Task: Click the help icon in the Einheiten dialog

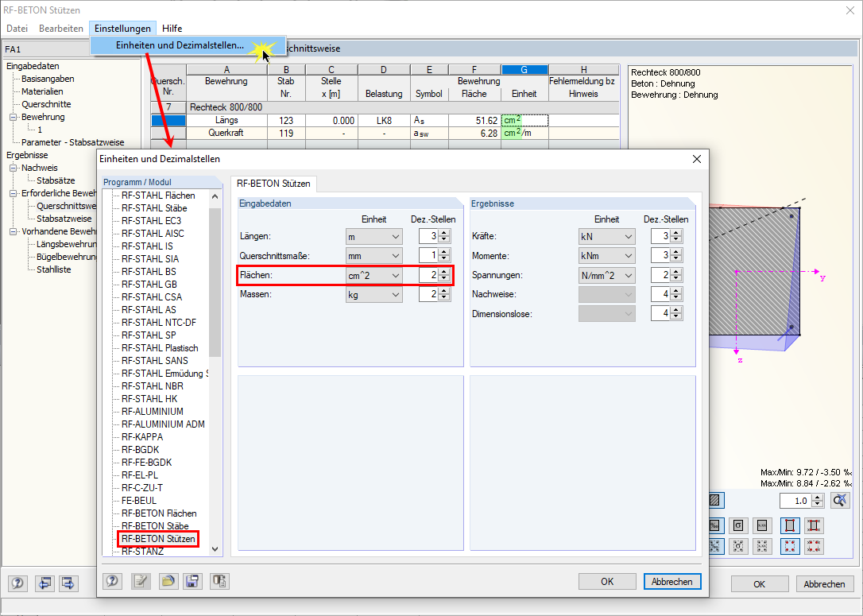Action: [x=112, y=581]
